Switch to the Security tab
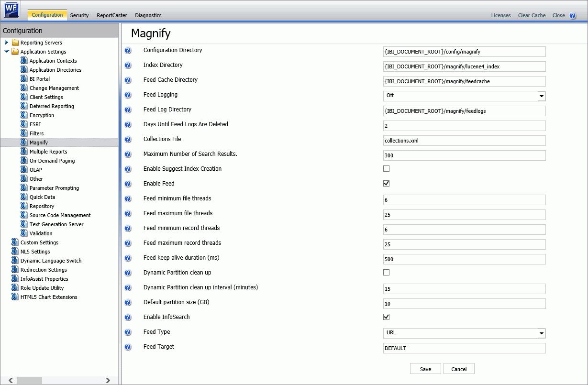The height and width of the screenshot is (385, 588). point(79,15)
